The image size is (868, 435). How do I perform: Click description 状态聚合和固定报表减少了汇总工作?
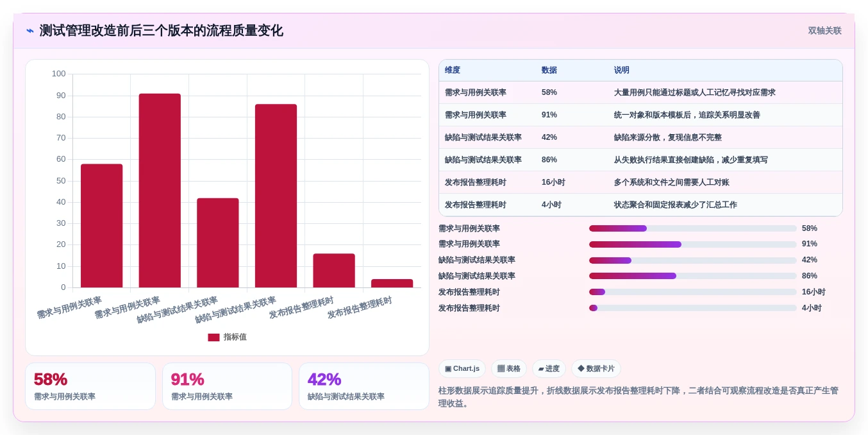coord(676,205)
